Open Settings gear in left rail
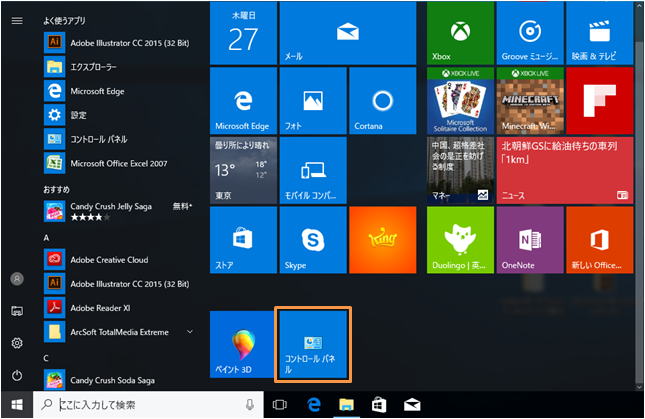 [17, 343]
